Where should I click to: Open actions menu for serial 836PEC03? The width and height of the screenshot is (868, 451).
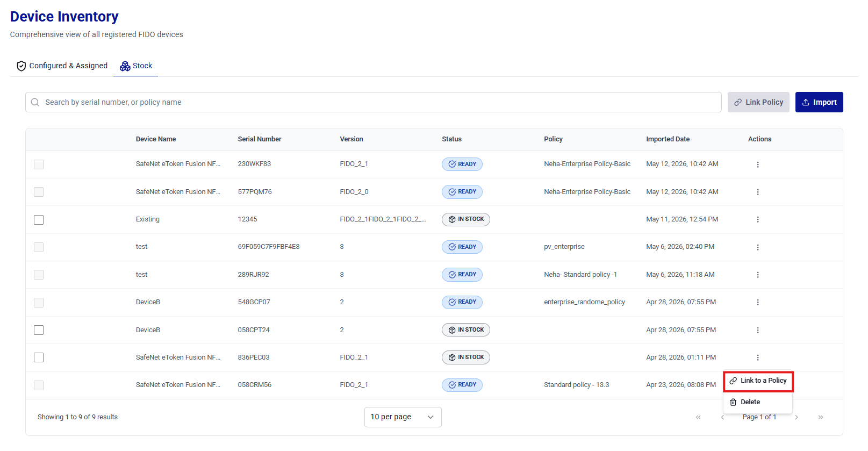click(758, 357)
